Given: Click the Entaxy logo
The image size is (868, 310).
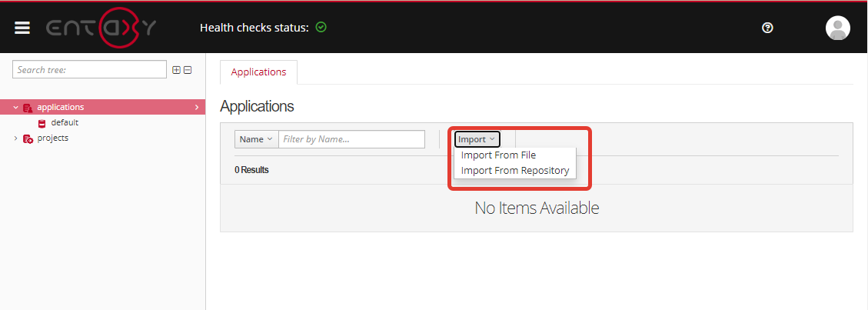Looking at the screenshot, I should coord(101,28).
